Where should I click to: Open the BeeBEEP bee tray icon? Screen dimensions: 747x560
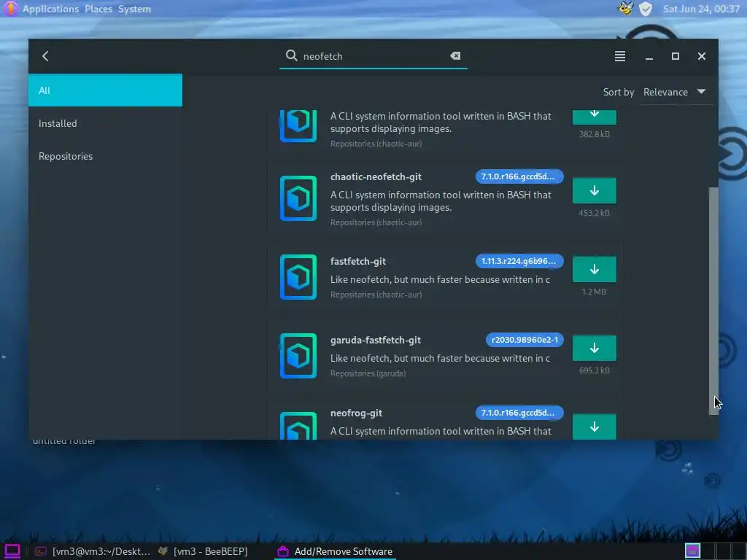point(625,8)
